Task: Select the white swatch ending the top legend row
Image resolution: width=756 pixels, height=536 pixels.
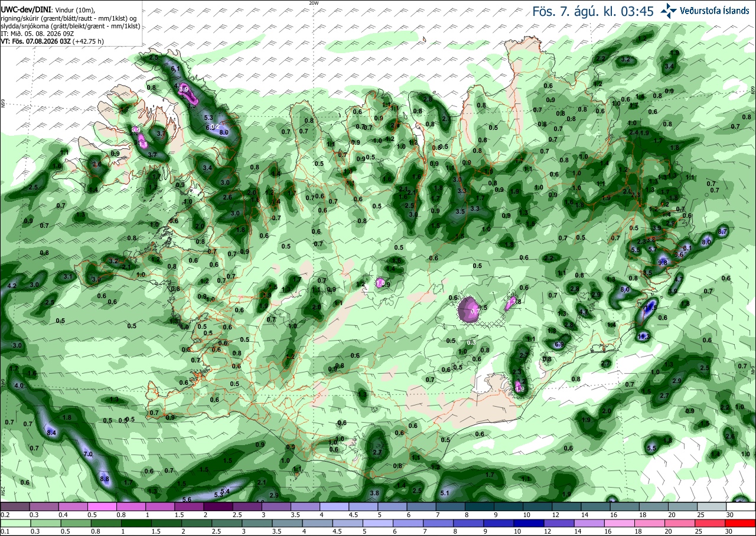Action: click(741, 506)
